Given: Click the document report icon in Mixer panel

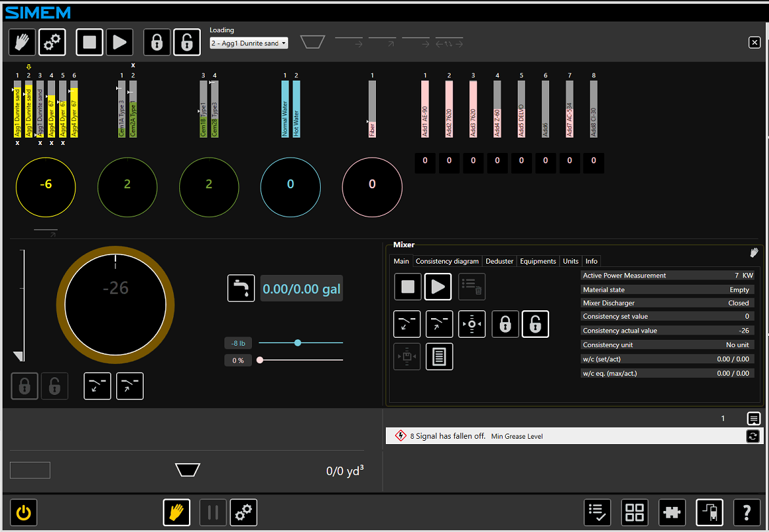Looking at the screenshot, I should click(439, 357).
